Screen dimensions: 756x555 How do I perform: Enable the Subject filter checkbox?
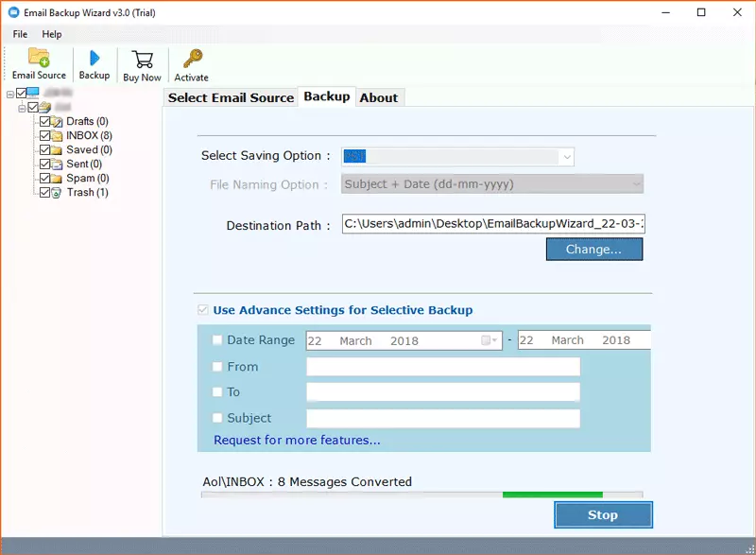(x=217, y=418)
